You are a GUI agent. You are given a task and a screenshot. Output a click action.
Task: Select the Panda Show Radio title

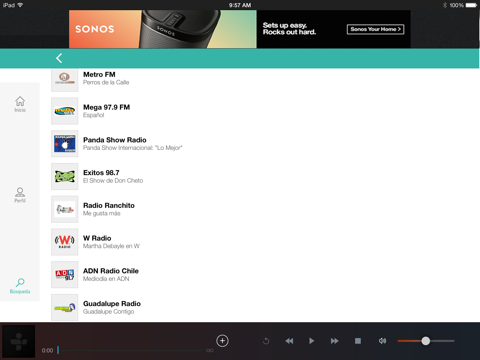[115, 140]
